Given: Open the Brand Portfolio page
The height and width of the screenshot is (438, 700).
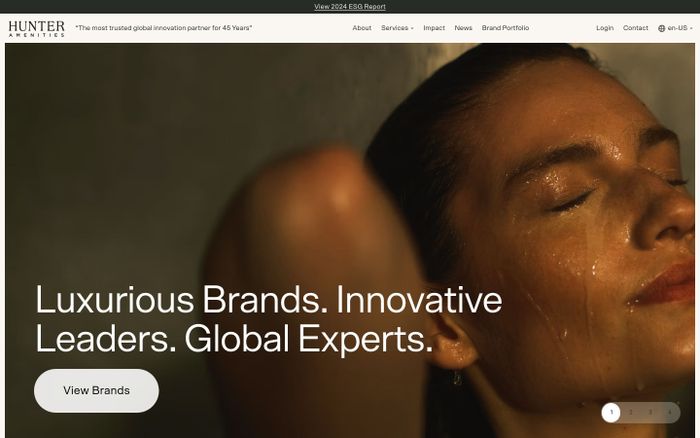Looking at the screenshot, I should [505, 28].
